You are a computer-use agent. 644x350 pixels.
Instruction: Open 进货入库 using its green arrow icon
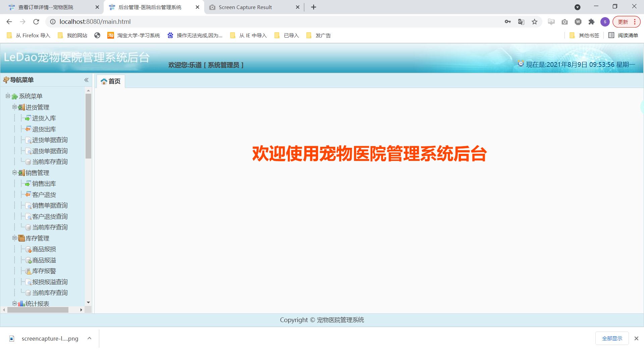pos(28,118)
